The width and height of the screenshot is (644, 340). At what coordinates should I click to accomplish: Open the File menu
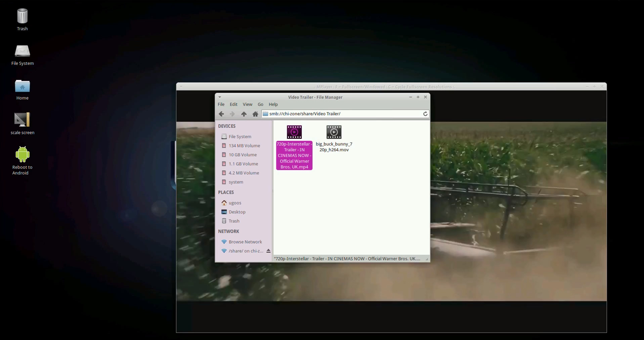(x=221, y=104)
